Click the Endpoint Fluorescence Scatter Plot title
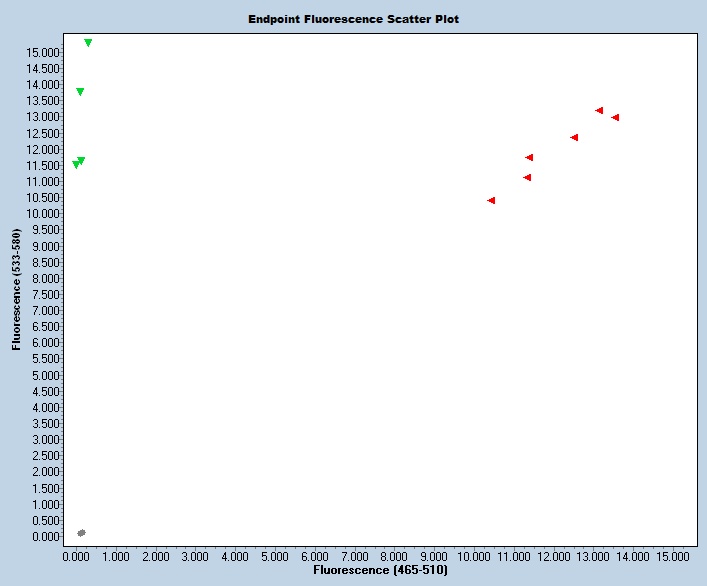This screenshot has width=707, height=586. pyautogui.click(x=353, y=19)
